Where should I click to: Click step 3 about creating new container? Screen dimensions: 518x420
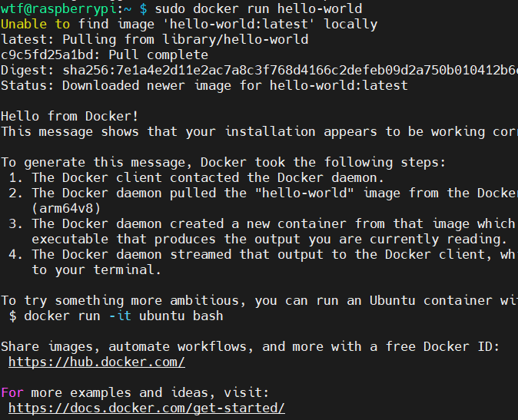point(264,223)
